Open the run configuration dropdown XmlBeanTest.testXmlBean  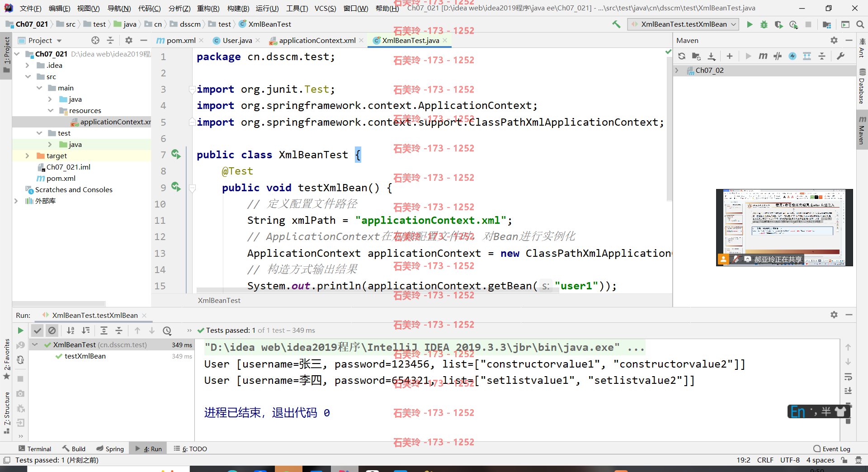point(683,24)
